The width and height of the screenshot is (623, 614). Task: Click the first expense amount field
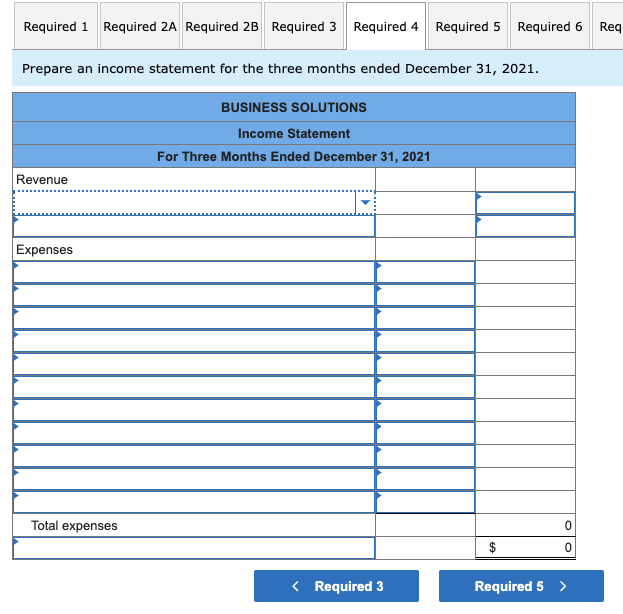pyautogui.click(x=425, y=272)
